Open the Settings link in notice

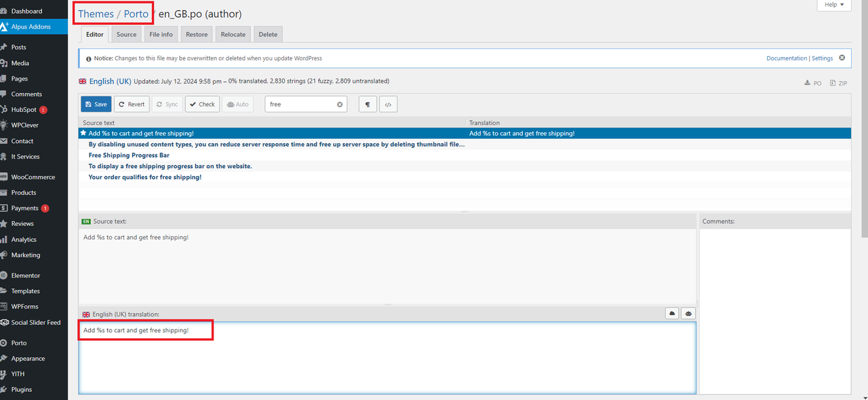pos(822,58)
